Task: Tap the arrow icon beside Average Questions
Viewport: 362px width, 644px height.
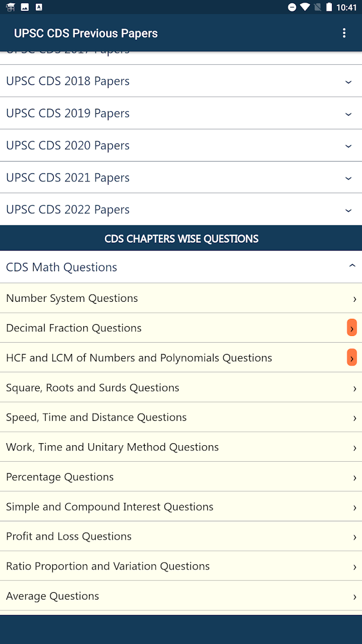Action: [x=354, y=596]
